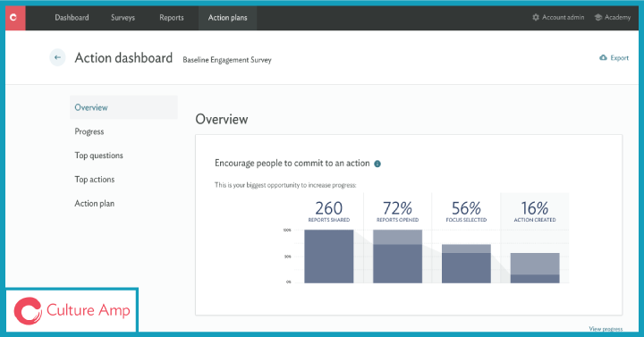Select Overview in the left sidebar

[123, 107]
